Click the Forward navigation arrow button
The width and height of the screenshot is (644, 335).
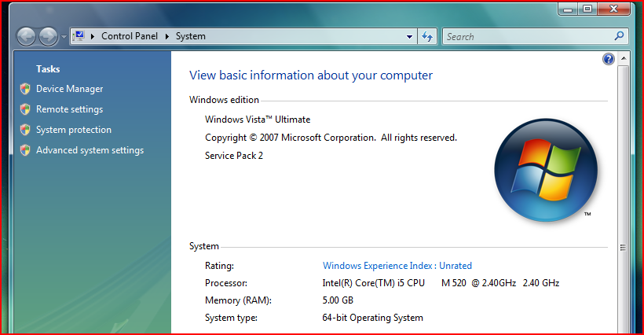[48, 37]
